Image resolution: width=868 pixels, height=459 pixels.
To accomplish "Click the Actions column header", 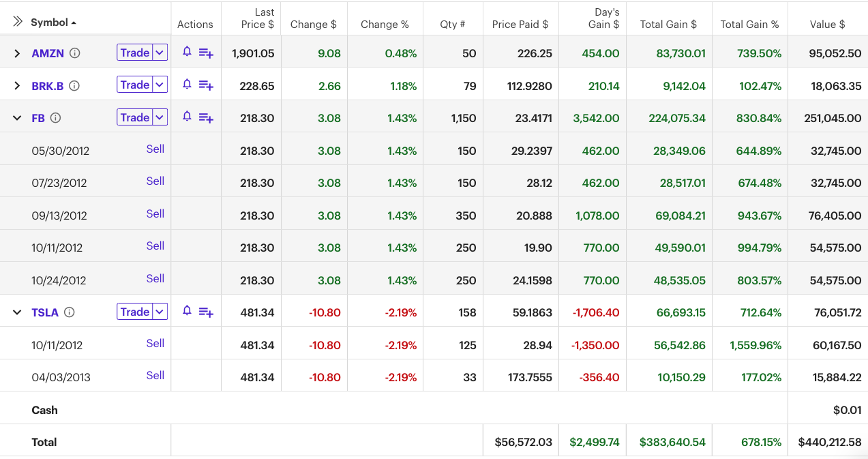I will tap(195, 24).
